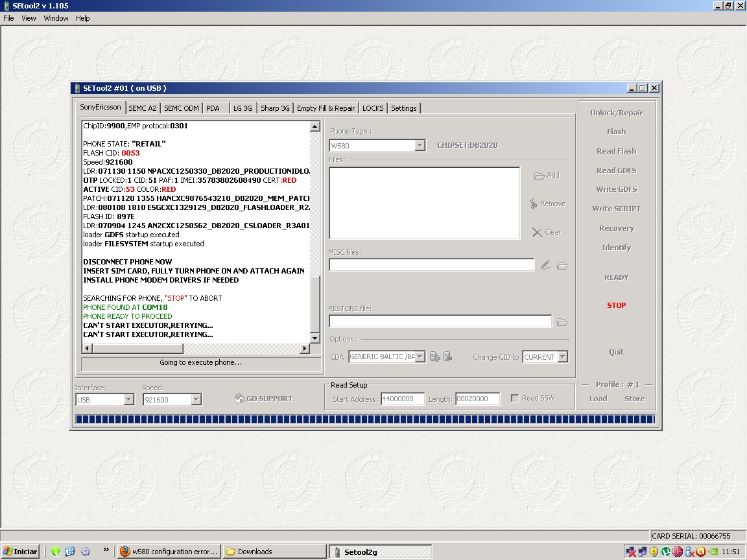Click the log scroll down arrow
This screenshot has height=560, width=747.
[314, 338]
